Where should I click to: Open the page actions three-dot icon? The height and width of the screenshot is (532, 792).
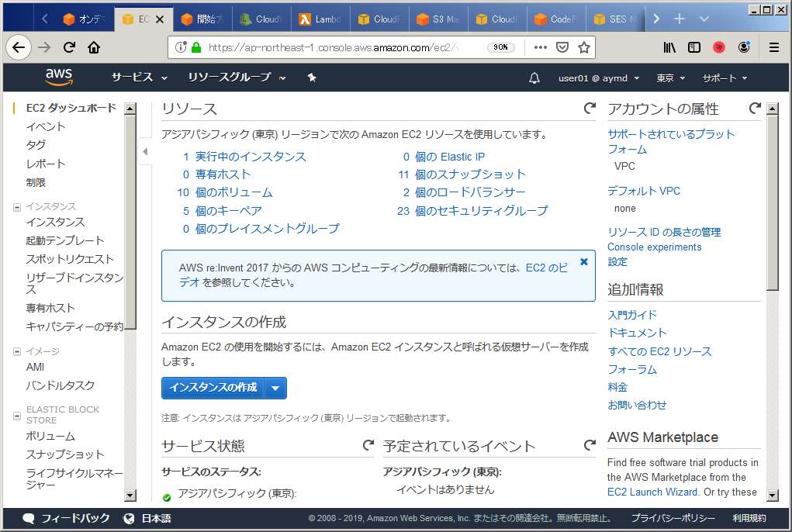pos(541,47)
